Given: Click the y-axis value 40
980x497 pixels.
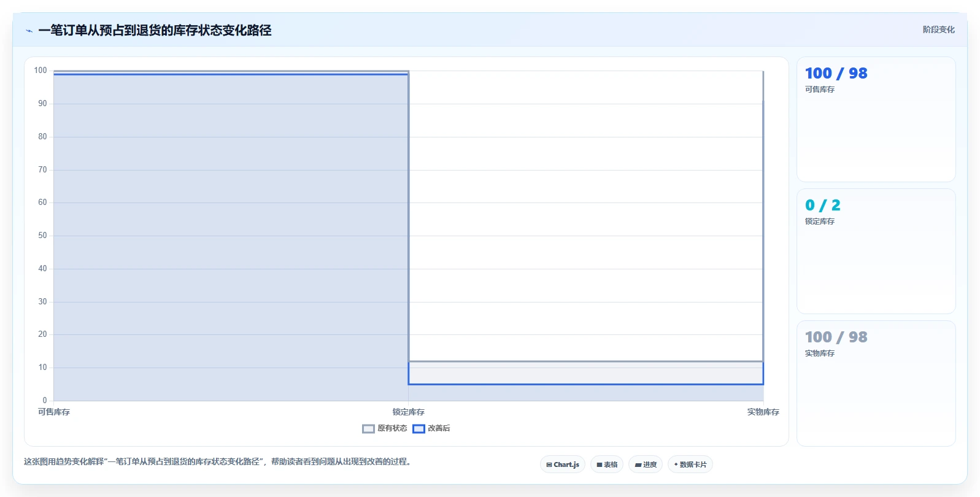Looking at the screenshot, I should pos(42,269).
